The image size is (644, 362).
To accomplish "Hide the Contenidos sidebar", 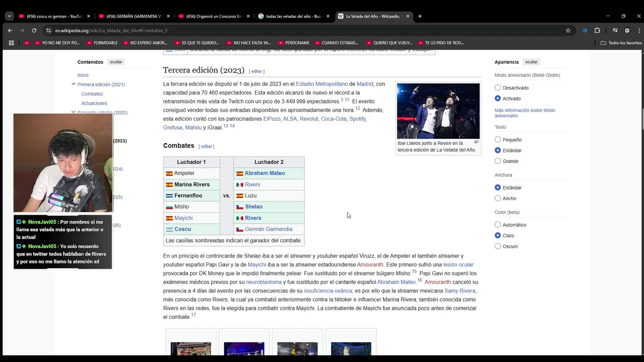I will [x=116, y=62].
